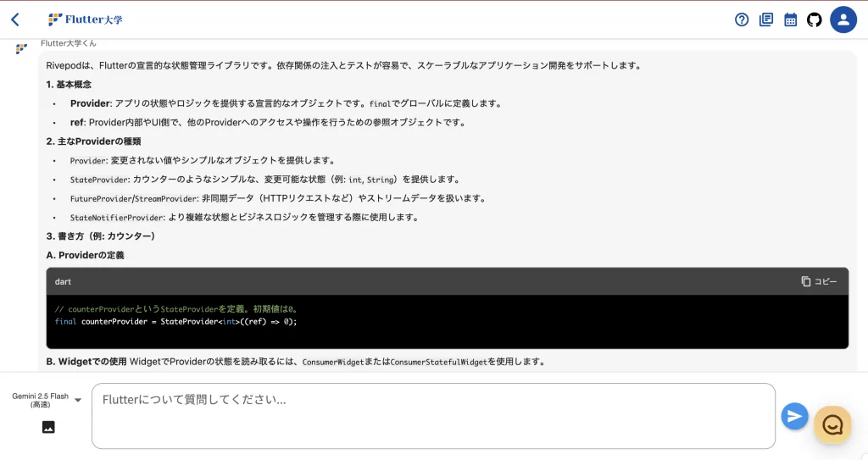Click the heading 3. 書き方 (例: カウンター)
Image resolution: width=868 pixels, height=460 pixels.
click(x=101, y=236)
